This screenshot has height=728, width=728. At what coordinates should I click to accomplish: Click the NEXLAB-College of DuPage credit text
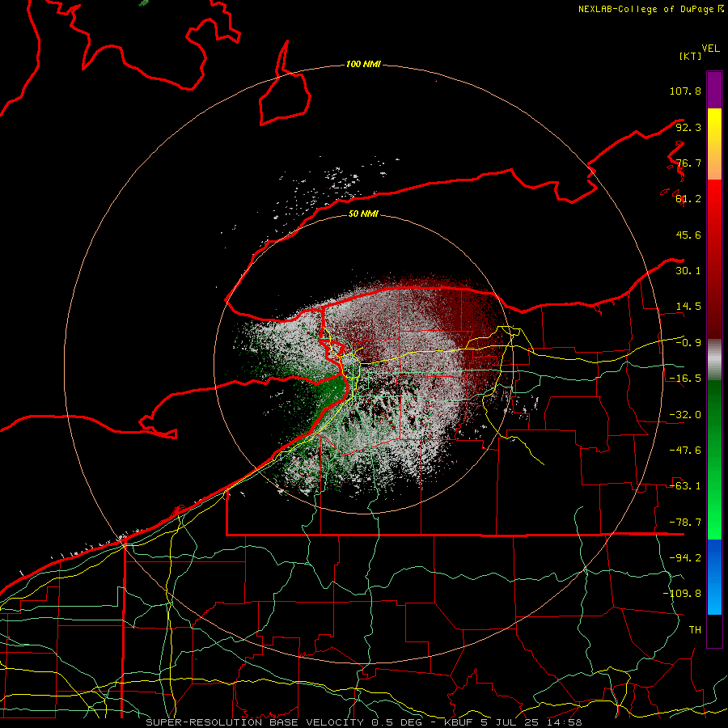[648, 9]
